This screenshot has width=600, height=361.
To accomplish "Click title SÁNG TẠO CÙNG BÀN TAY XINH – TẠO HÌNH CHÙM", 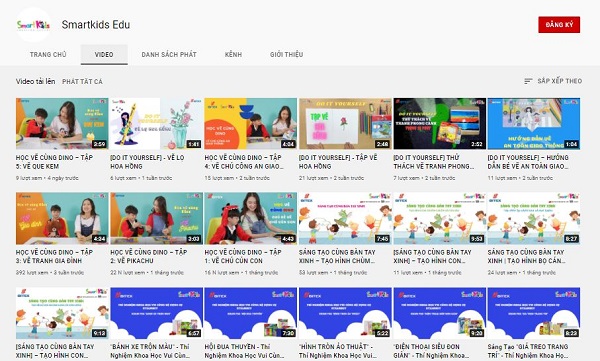I will pos(337,256).
